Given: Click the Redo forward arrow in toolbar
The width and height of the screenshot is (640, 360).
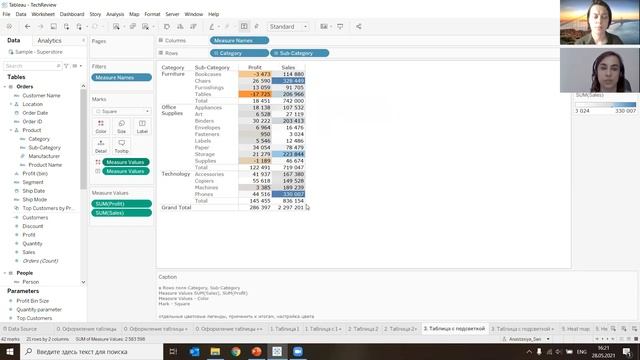Looking at the screenshot, I should [40, 27].
